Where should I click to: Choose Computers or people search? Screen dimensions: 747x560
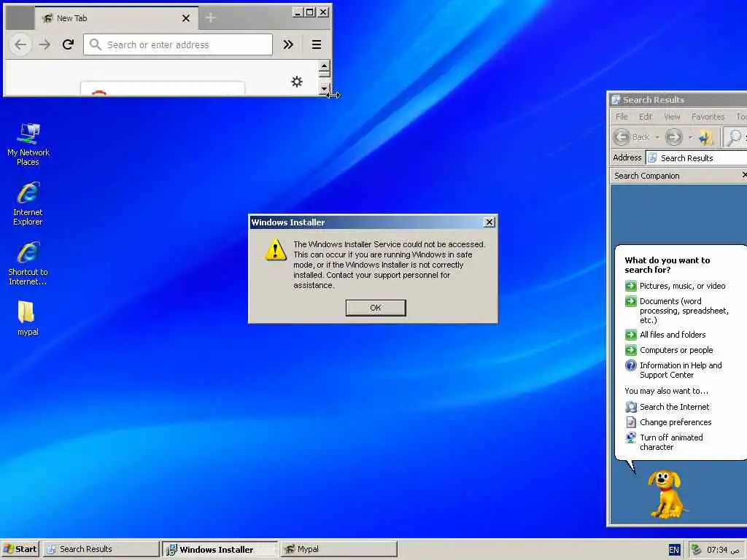669,350
